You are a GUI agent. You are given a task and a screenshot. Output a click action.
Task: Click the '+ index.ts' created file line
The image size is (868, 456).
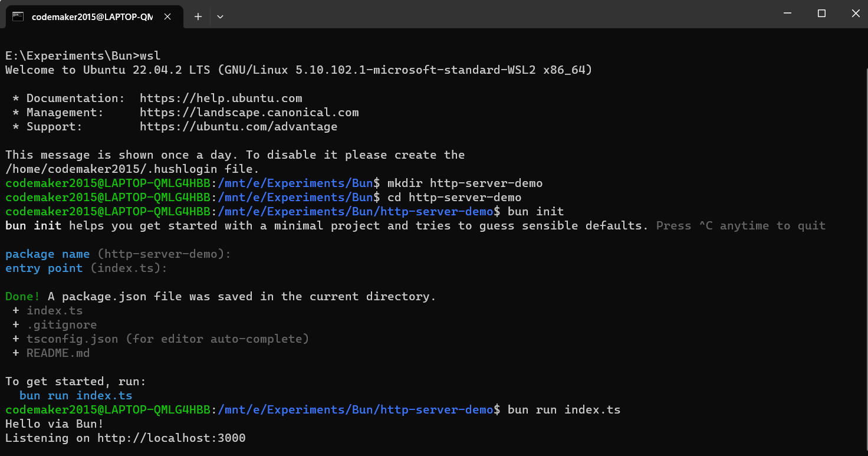pyautogui.click(x=48, y=311)
